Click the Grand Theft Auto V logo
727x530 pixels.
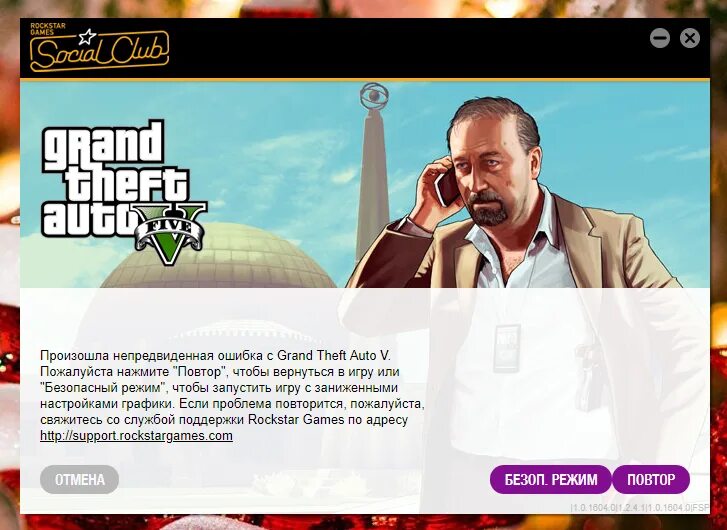[124, 191]
